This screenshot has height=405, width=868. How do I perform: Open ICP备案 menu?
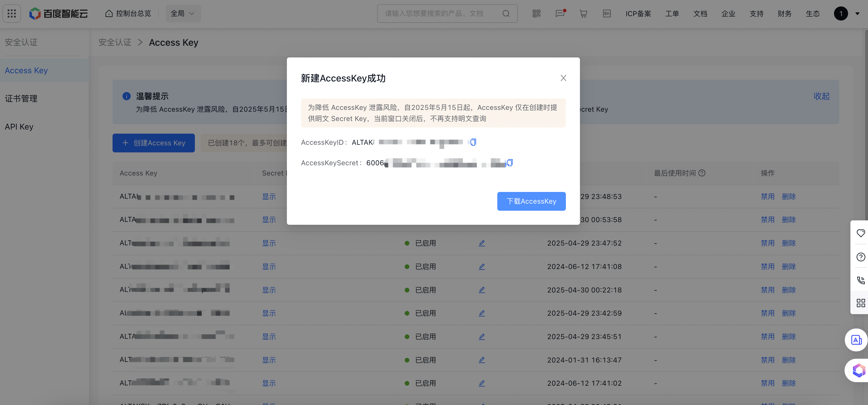pyautogui.click(x=638, y=13)
